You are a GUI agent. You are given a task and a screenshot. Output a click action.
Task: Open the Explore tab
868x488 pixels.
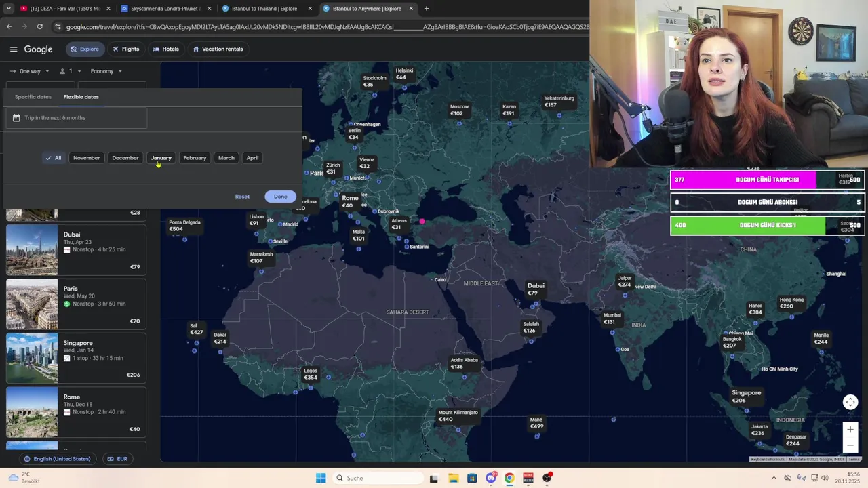click(84, 49)
